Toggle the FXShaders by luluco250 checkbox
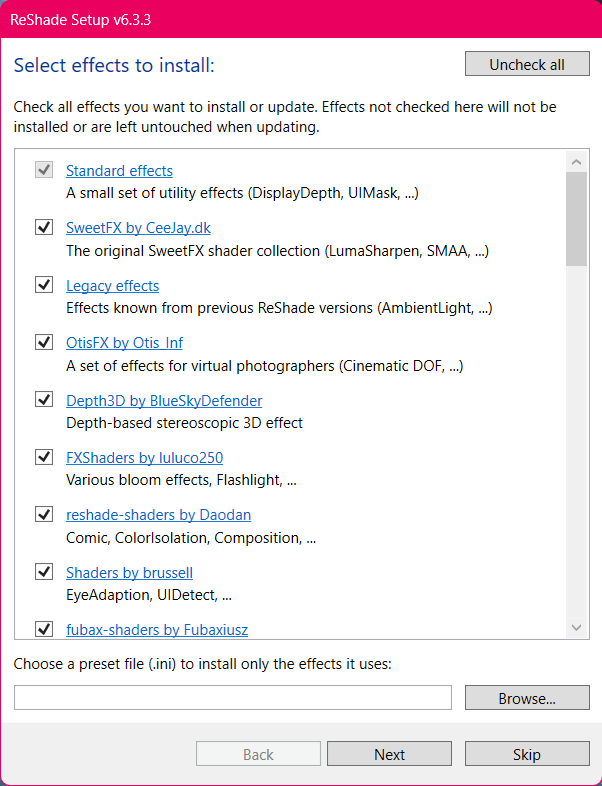Screen dimensions: 602x786 pyautogui.click(x=44, y=457)
